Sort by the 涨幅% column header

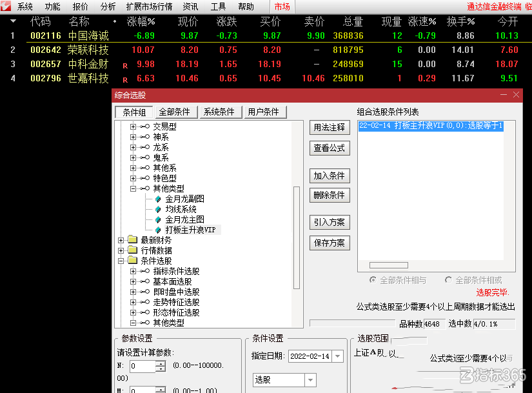(x=141, y=22)
